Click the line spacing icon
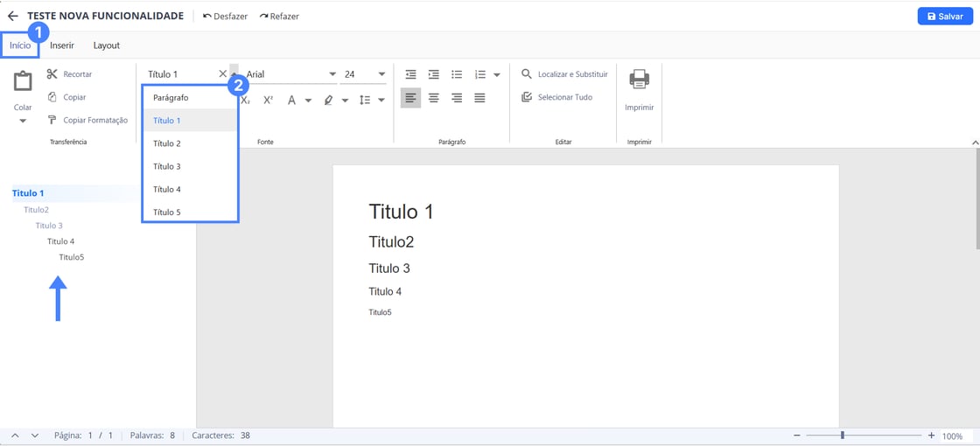This screenshot has height=446, width=980. tap(365, 100)
